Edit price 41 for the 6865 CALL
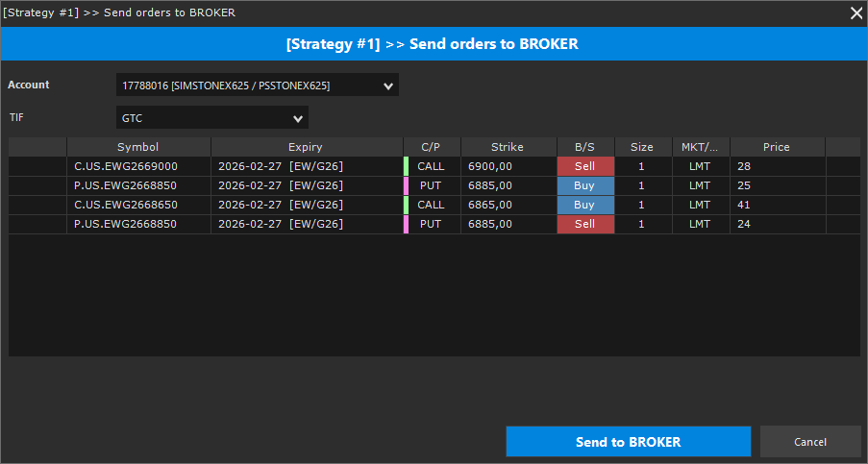 776,205
